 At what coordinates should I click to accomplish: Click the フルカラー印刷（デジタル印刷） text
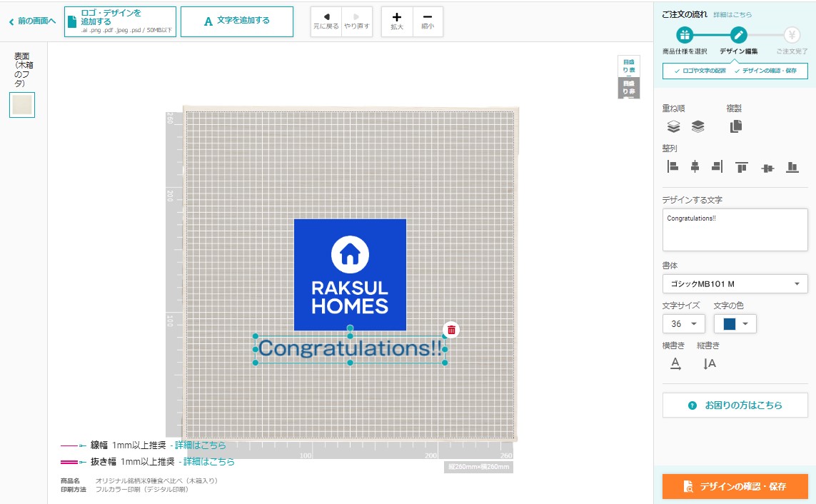[x=141, y=490]
